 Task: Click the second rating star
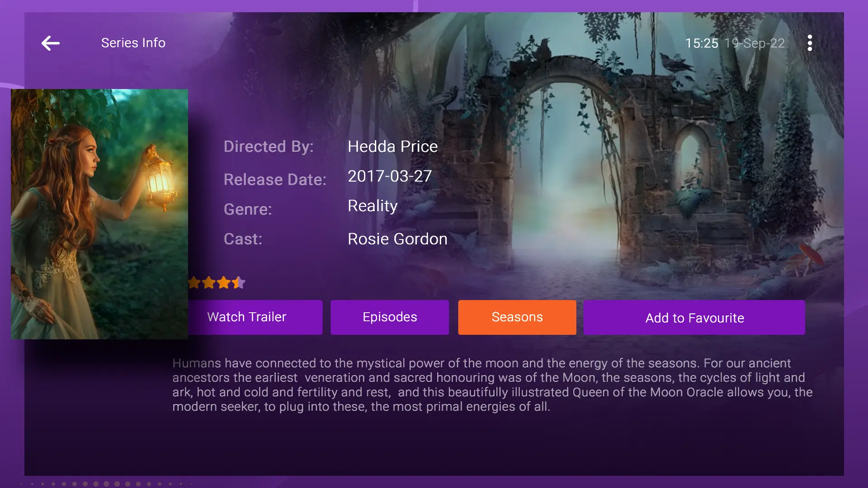[208, 282]
